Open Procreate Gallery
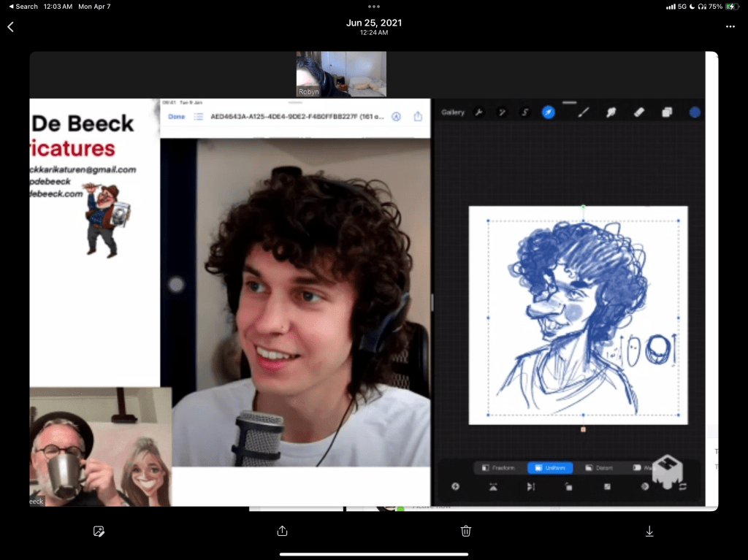The height and width of the screenshot is (560, 748). pyautogui.click(x=453, y=112)
